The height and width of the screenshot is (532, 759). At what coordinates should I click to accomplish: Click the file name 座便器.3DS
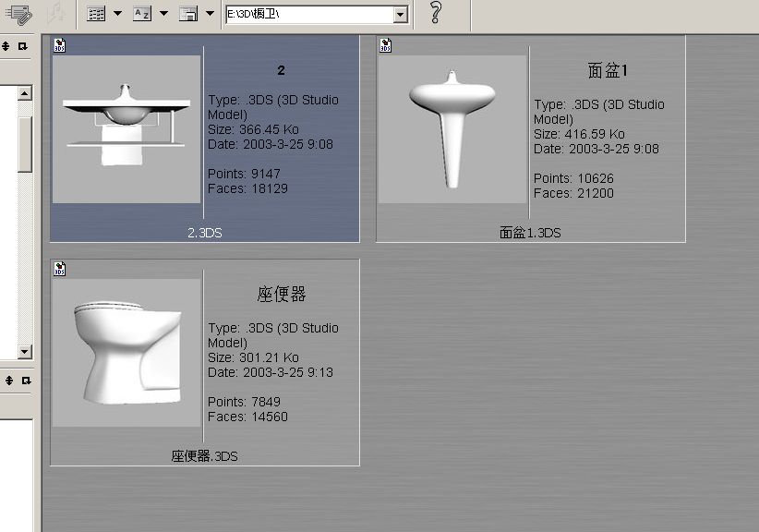tap(204, 456)
